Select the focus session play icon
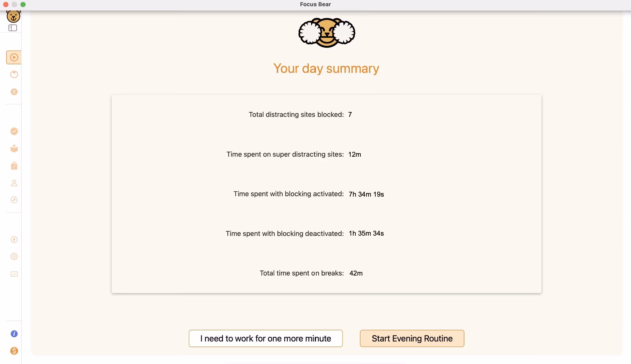This screenshot has width=631, height=364. 14,57
